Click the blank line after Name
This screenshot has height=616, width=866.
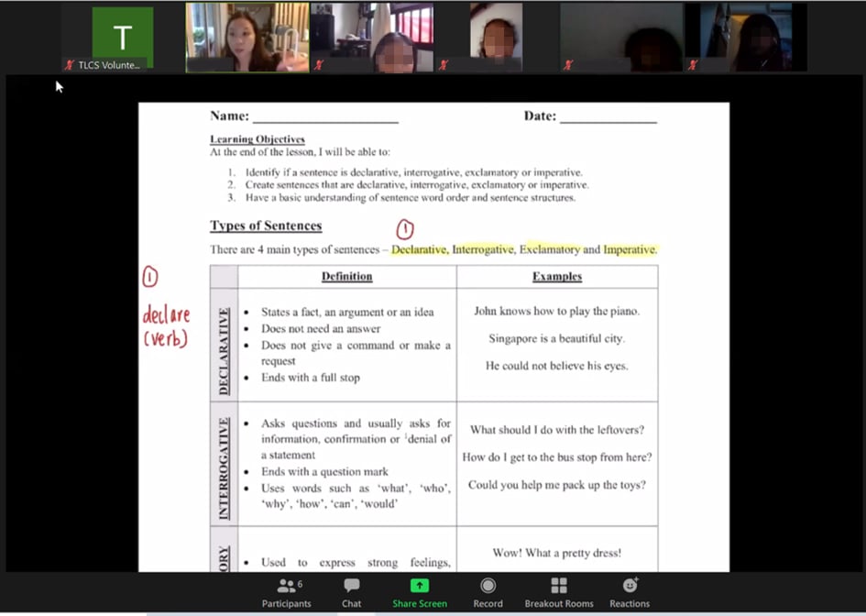point(324,117)
